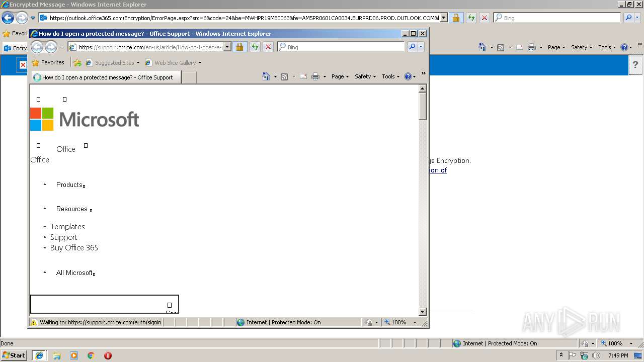Open Chrome from taskbar
The width and height of the screenshot is (644, 362).
(91, 355)
